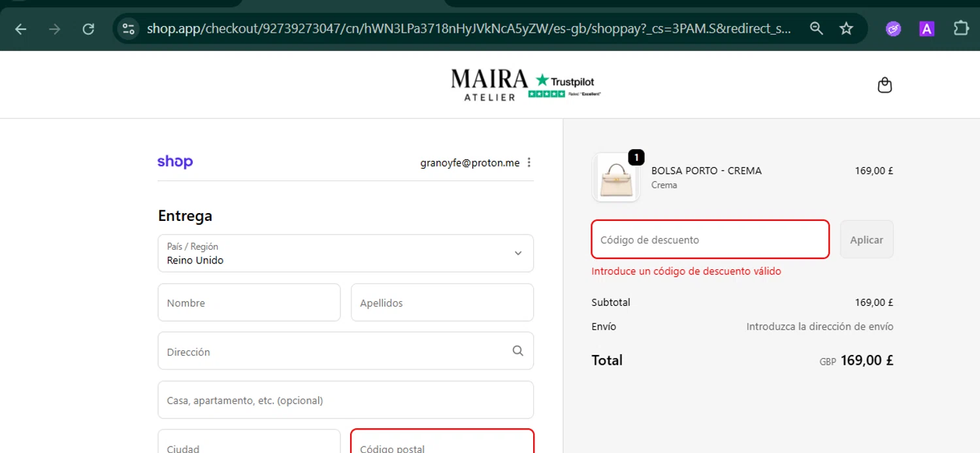
Task: Open the account options three-dot menu
Action: (x=529, y=163)
